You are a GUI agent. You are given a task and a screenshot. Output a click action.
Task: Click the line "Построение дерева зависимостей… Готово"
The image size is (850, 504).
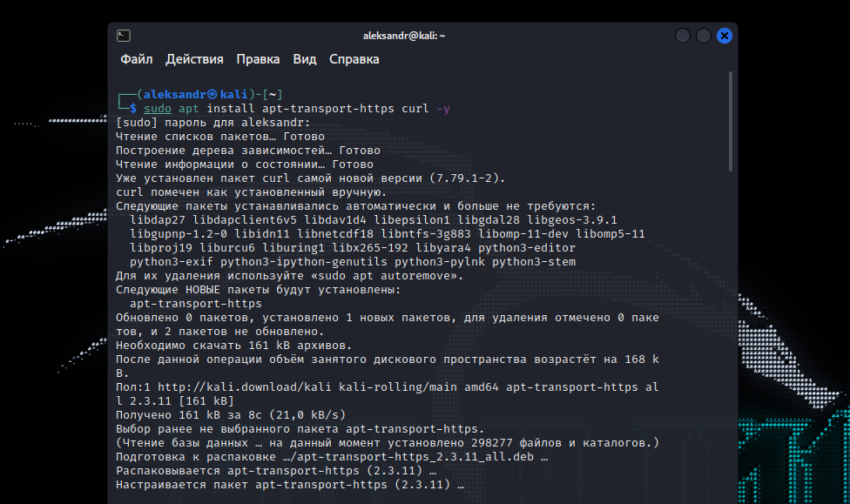248,150
